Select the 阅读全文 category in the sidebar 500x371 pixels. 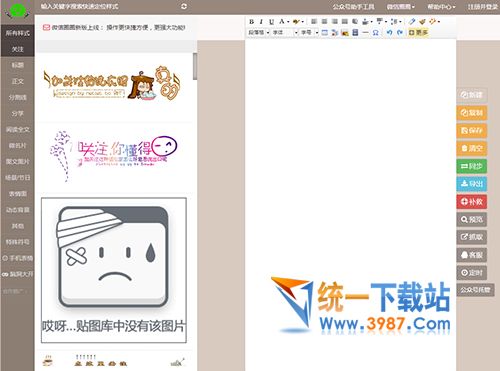coord(17,129)
